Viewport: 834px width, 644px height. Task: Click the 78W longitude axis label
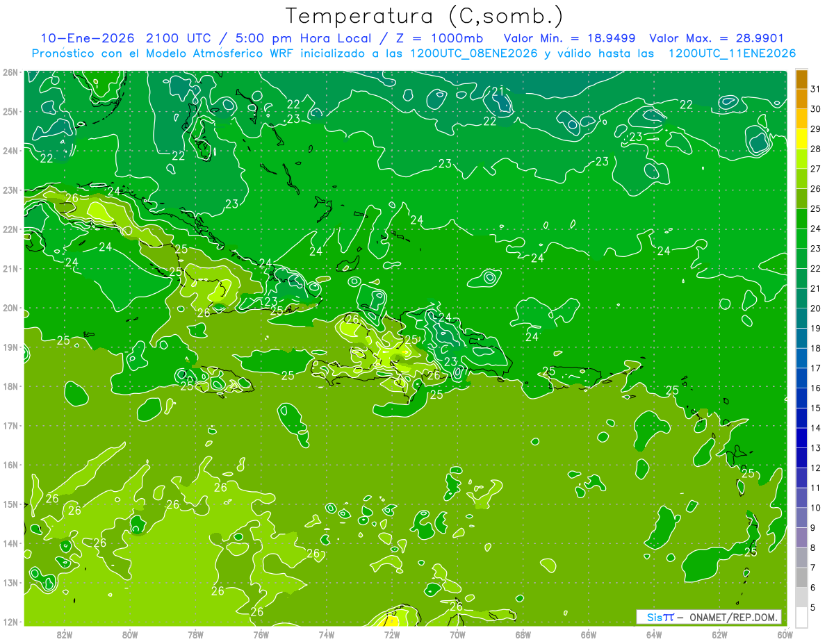coord(195,634)
